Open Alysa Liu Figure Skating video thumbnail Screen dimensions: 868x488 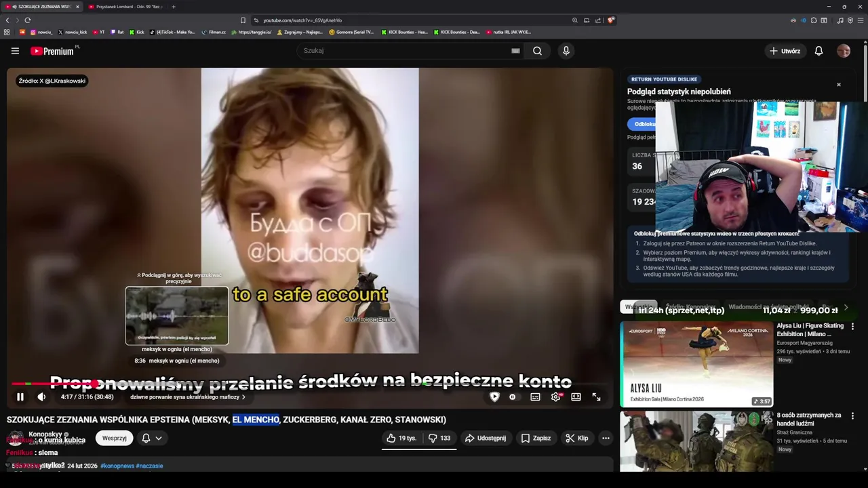coord(696,364)
